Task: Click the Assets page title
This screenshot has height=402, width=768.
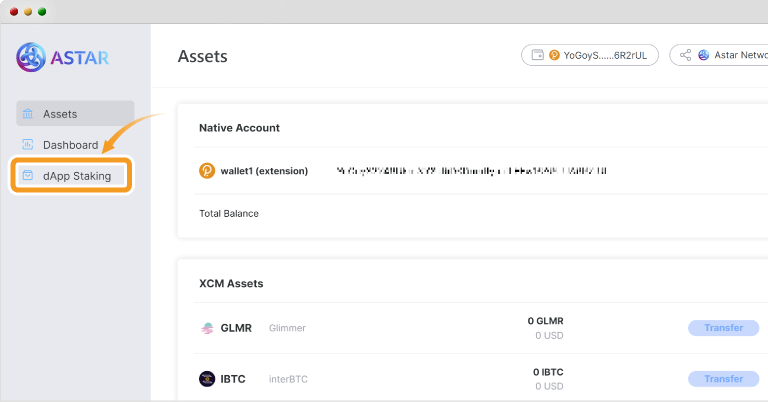Action: tap(202, 56)
